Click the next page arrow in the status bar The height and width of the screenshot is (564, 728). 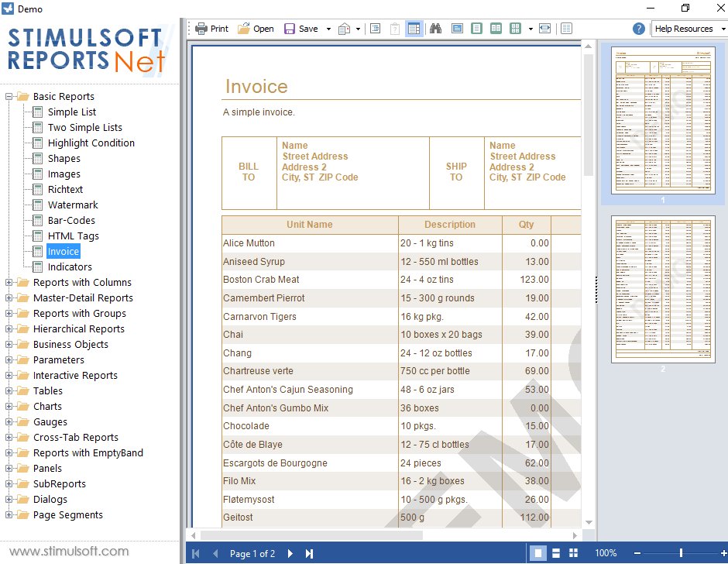click(290, 553)
